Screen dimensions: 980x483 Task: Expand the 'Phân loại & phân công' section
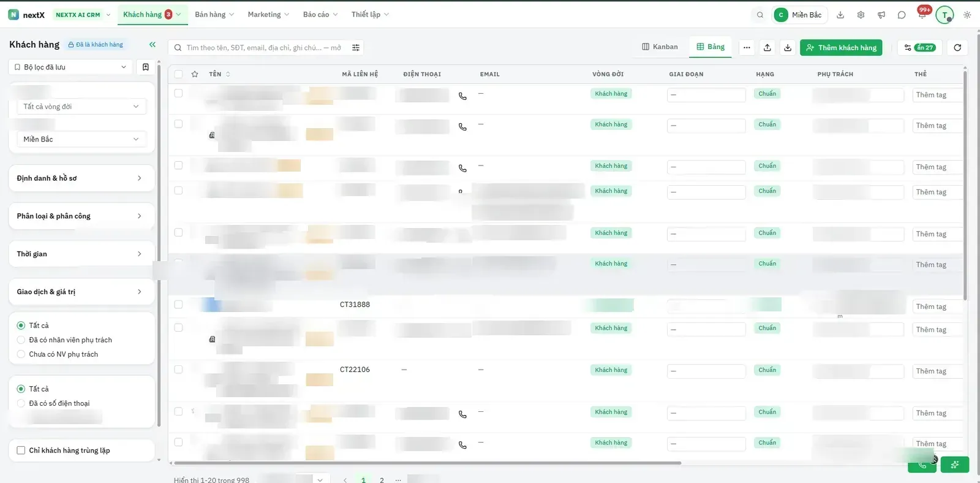[81, 216]
